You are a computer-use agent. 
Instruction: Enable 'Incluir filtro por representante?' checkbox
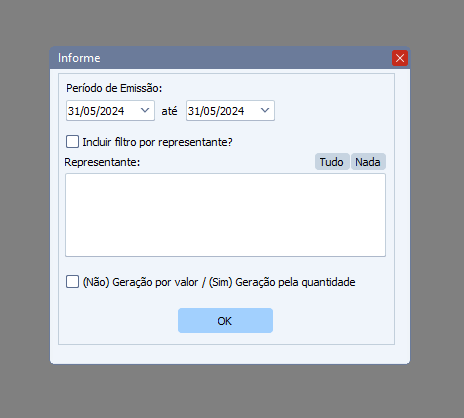click(72, 141)
